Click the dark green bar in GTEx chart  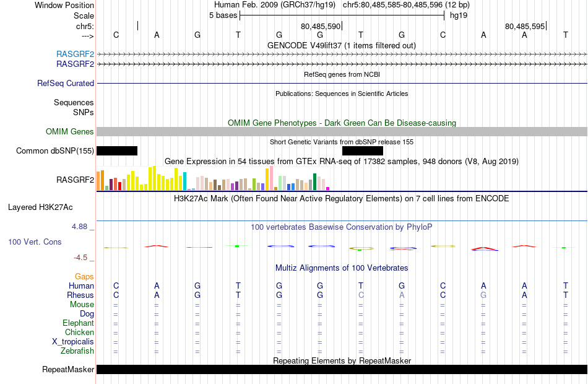314,182
